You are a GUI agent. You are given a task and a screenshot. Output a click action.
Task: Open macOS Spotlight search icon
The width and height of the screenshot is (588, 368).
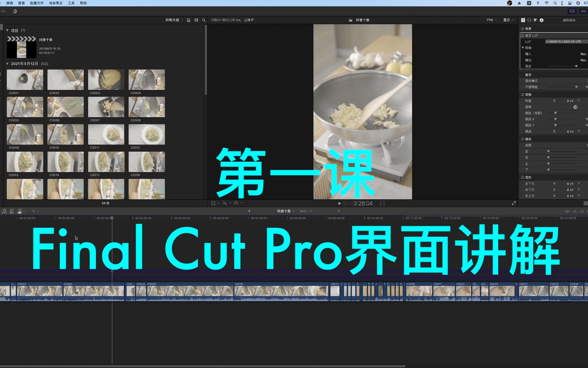555,3
